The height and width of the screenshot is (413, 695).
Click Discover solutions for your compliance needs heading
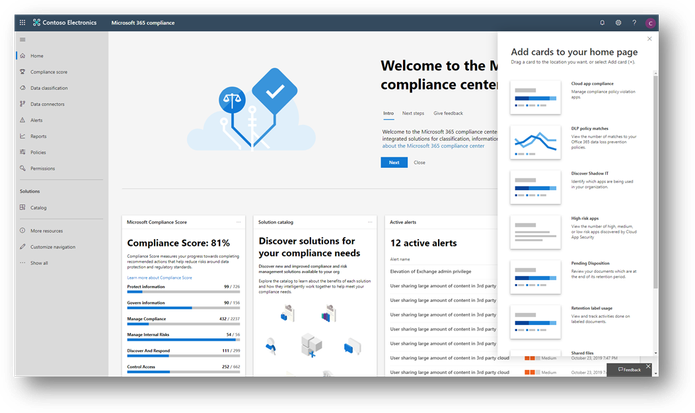point(309,247)
